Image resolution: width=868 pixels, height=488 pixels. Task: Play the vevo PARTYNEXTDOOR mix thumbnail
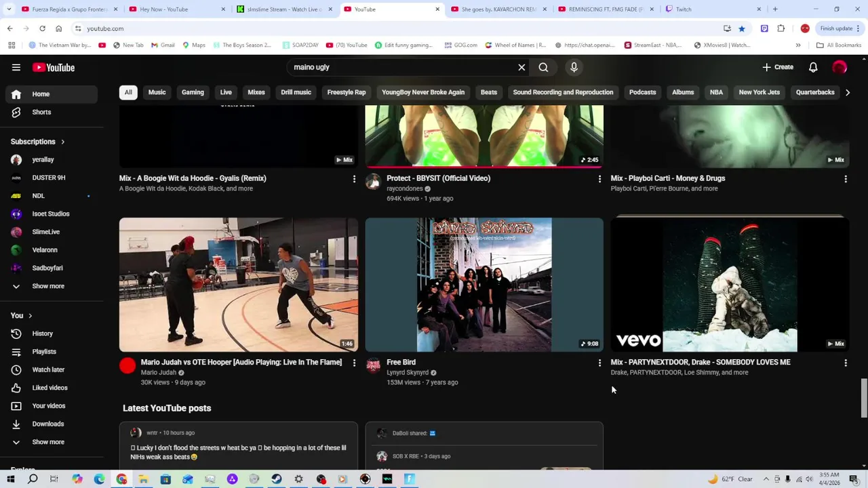pos(730,285)
